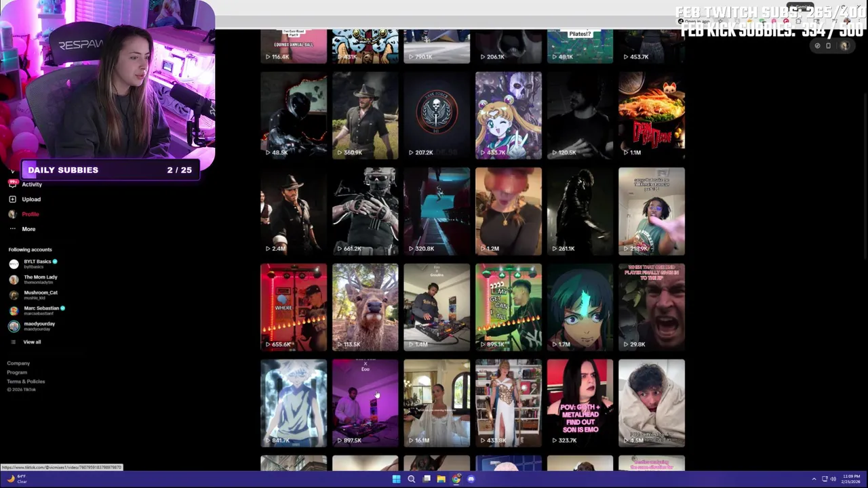Open maedyourday account avatar
The height and width of the screenshot is (488, 868).
[x=14, y=326]
